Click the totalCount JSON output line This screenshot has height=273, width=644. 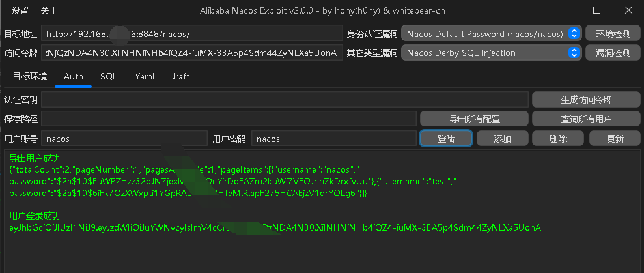click(x=184, y=170)
